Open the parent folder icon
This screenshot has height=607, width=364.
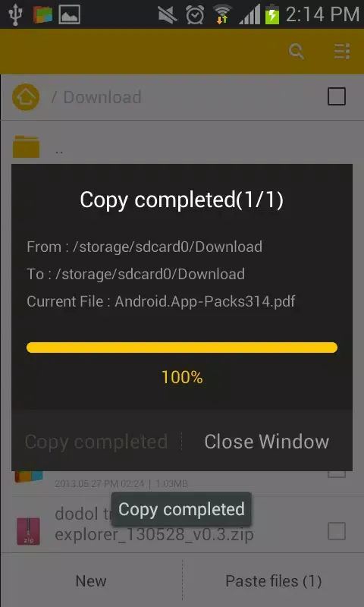[26, 146]
